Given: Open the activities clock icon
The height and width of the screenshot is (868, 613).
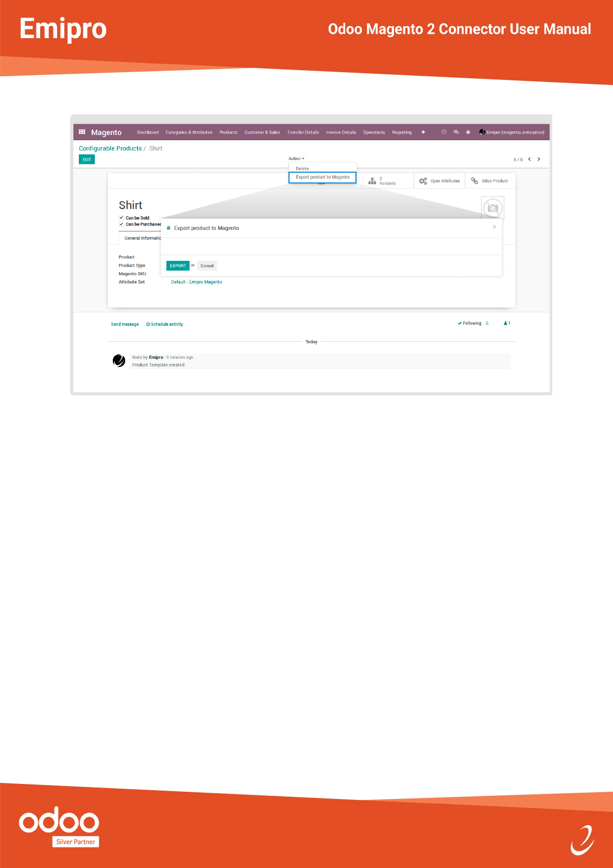Looking at the screenshot, I should (x=444, y=132).
